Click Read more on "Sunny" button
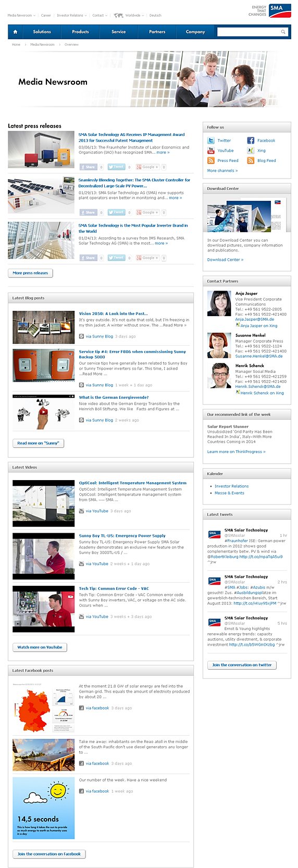Viewport: 298px width, 868px height. click(x=38, y=443)
